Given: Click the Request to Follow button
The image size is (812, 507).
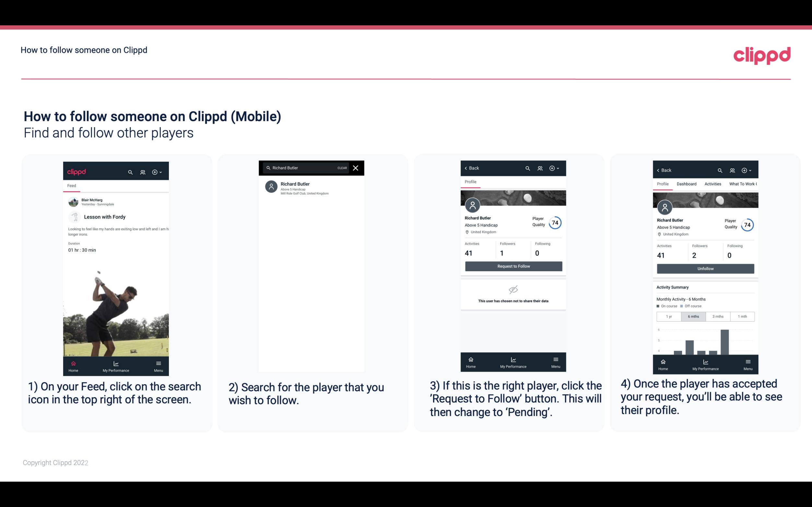Looking at the screenshot, I should point(513,266).
